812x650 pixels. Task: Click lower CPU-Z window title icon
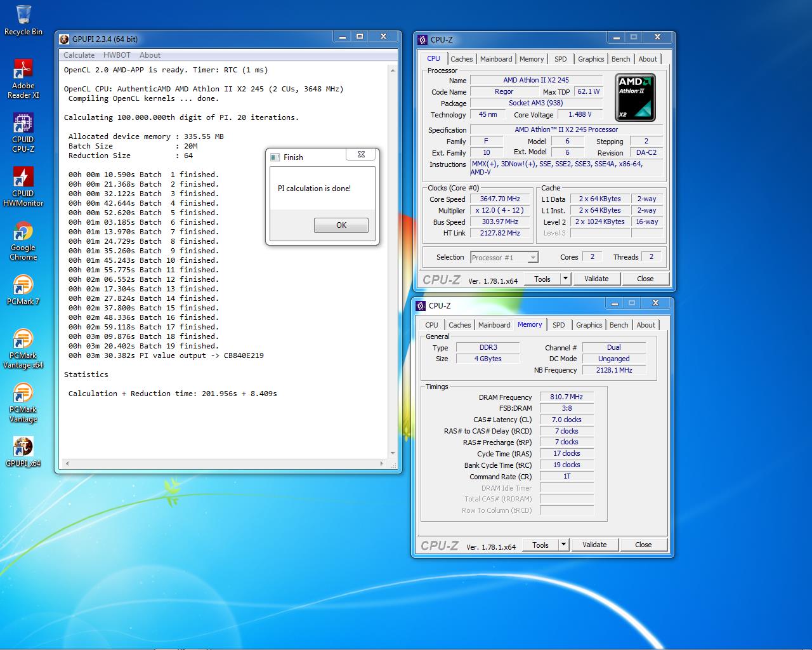click(421, 306)
